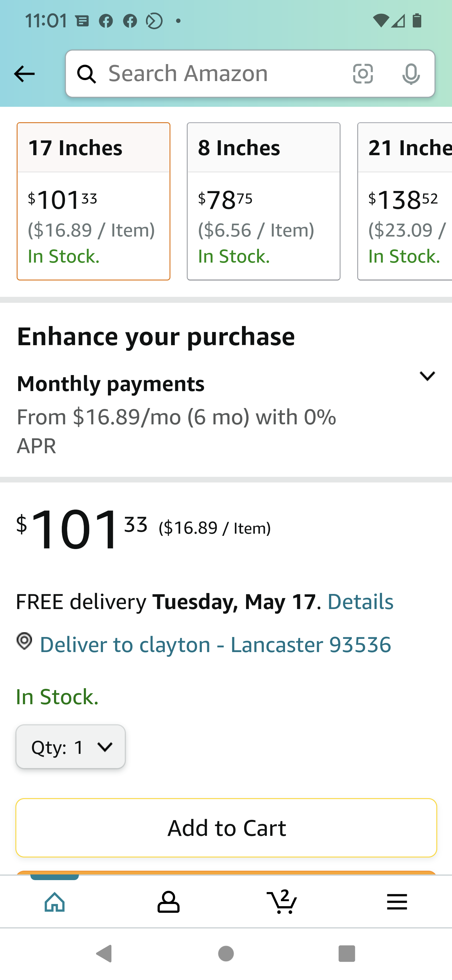The height and width of the screenshot is (980, 452).
Task: Click the Add to Cart button
Action: [x=226, y=828]
